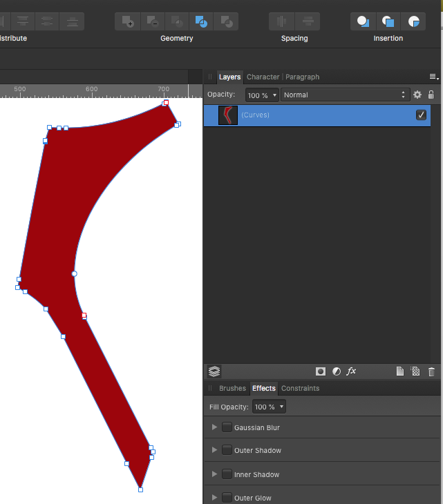
Task: Switch to the Paragraph tab
Action: click(303, 77)
